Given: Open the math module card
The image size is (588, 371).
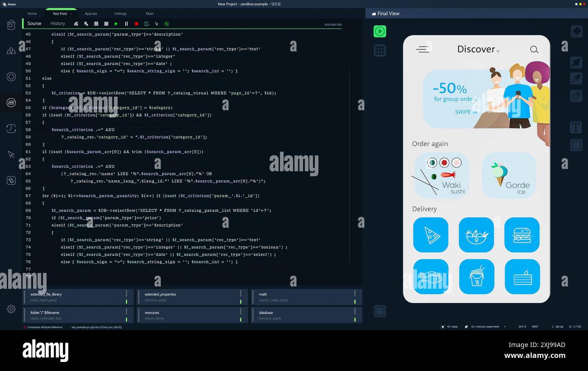Looking at the screenshot, I should pyautogui.click(x=307, y=297).
